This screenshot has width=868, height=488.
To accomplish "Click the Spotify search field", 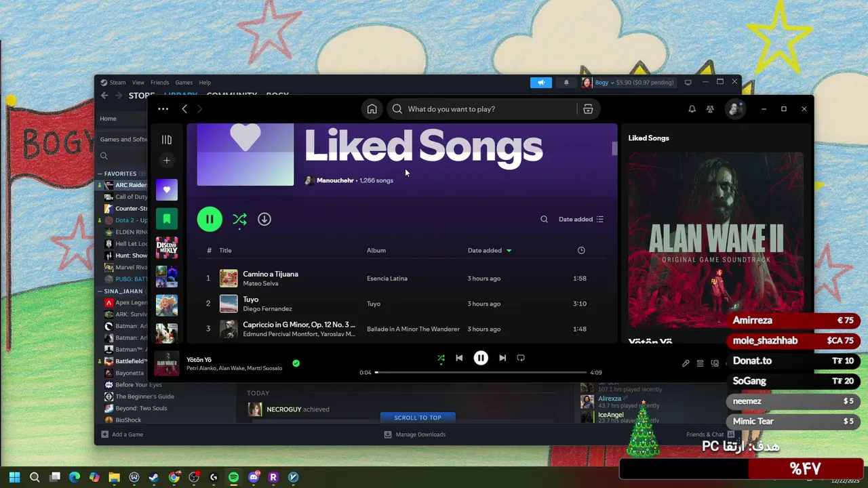I will click(481, 109).
